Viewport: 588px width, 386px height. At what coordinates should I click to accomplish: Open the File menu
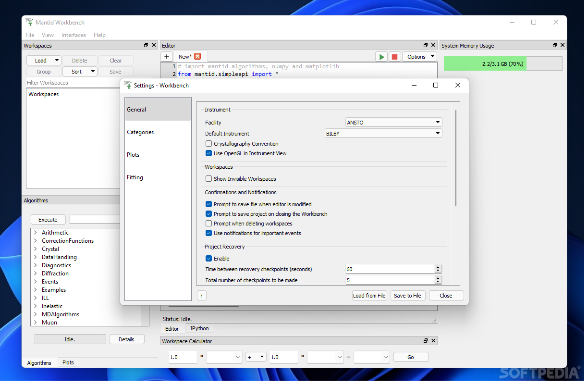(x=30, y=35)
